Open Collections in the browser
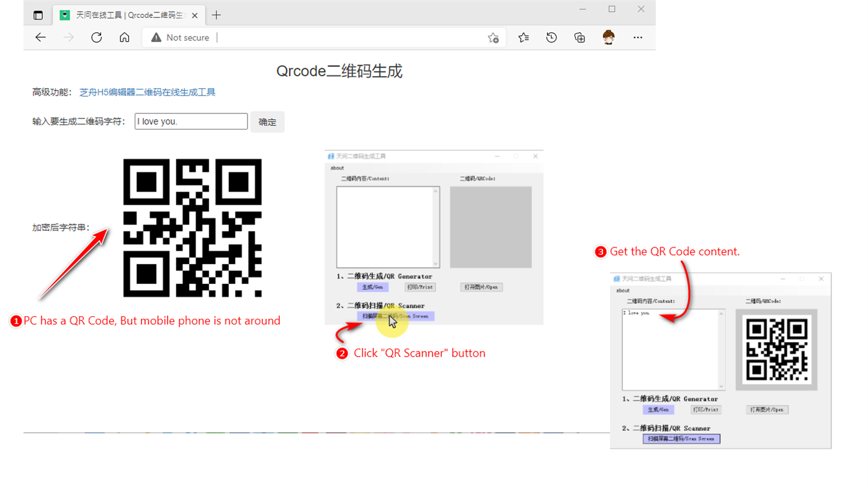The height and width of the screenshot is (488, 868). [579, 37]
